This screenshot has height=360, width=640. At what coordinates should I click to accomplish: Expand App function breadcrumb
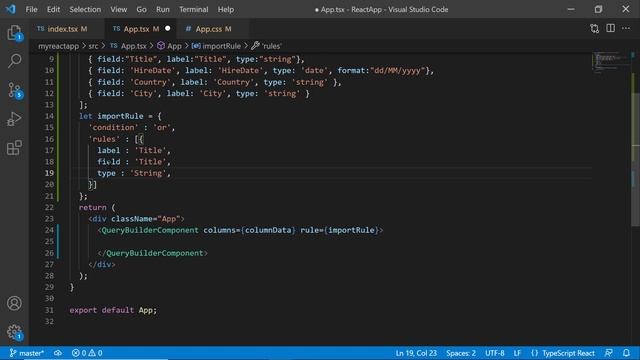(x=169, y=46)
